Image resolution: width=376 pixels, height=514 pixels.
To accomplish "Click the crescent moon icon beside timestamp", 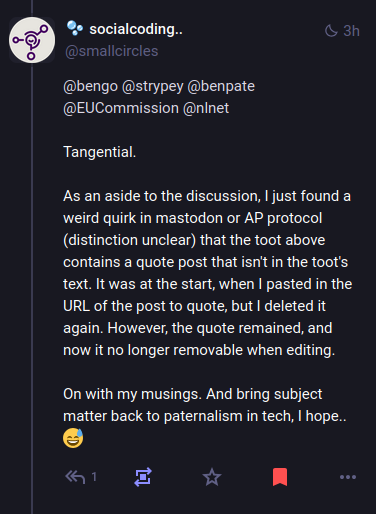I will click(331, 31).
